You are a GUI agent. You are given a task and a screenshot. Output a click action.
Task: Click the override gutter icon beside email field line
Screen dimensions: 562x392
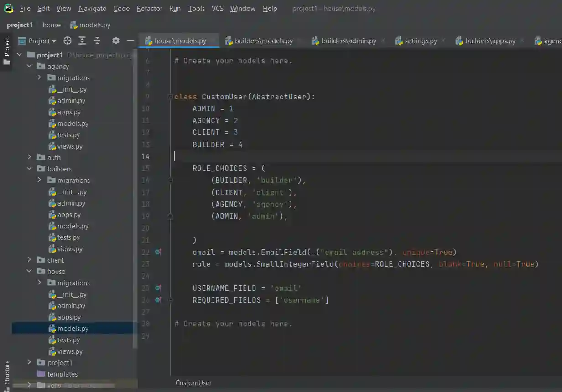158,252
